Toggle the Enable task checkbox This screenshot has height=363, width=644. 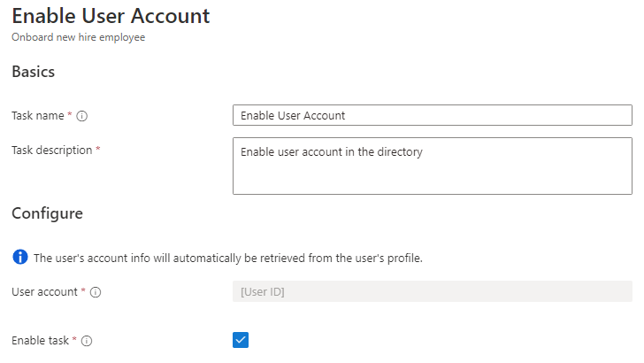pos(241,340)
